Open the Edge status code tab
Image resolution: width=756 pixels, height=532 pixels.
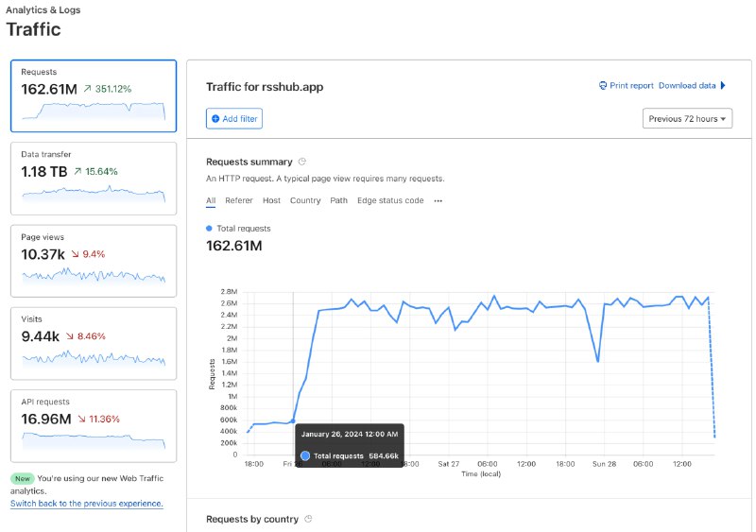coord(390,200)
